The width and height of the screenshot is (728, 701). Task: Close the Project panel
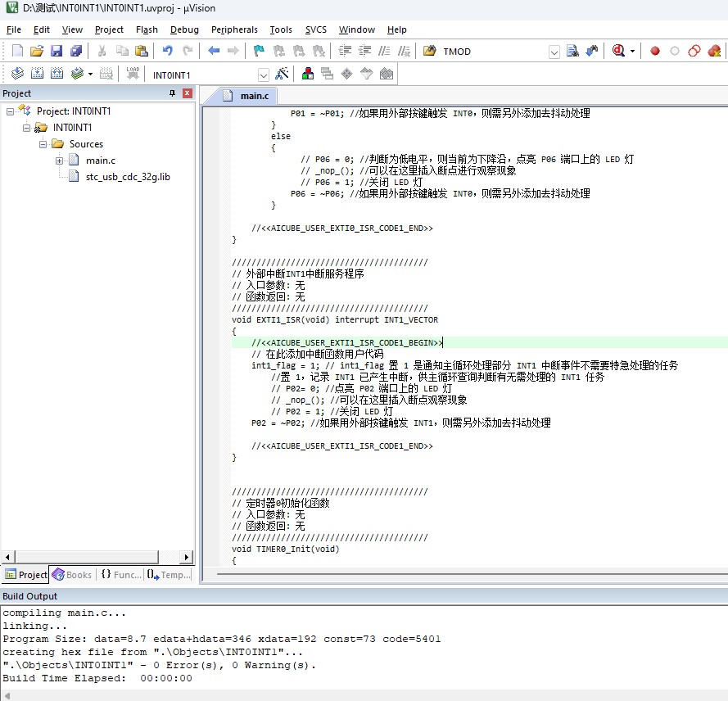(x=187, y=93)
